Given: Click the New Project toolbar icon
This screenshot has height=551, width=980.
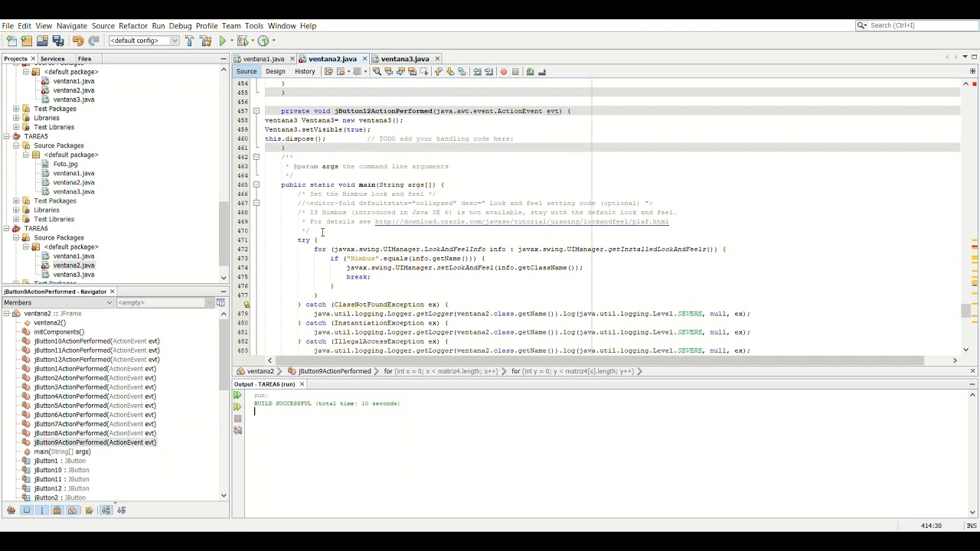Looking at the screenshot, I should [x=26, y=41].
